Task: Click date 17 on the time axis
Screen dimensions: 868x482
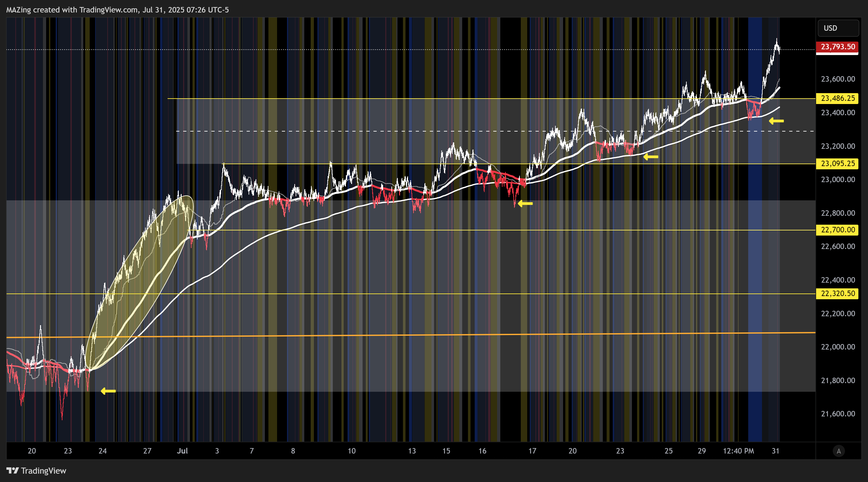Action: pos(532,451)
